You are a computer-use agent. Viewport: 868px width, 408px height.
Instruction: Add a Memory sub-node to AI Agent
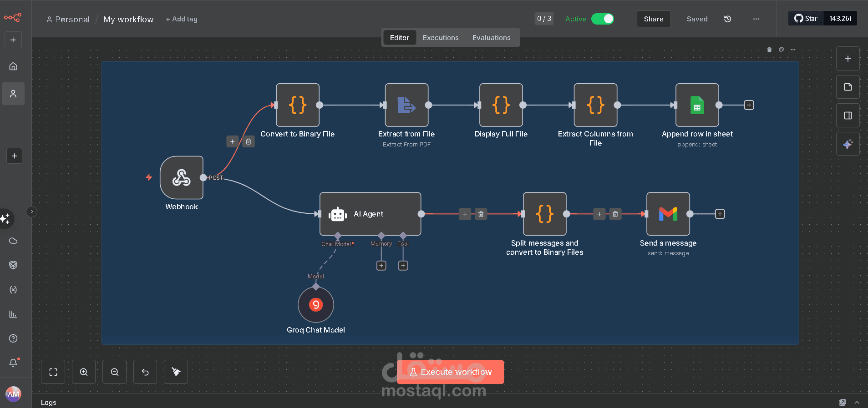381,266
